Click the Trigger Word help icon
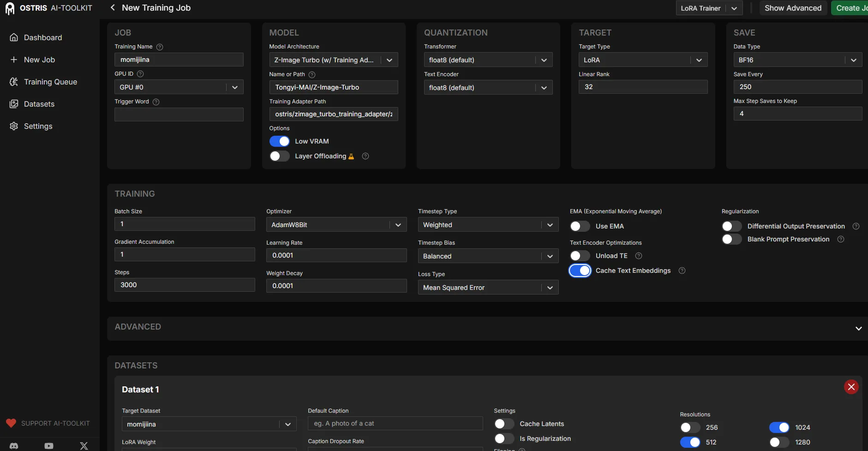Viewport: 868px width, 451px height. pyautogui.click(x=156, y=102)
